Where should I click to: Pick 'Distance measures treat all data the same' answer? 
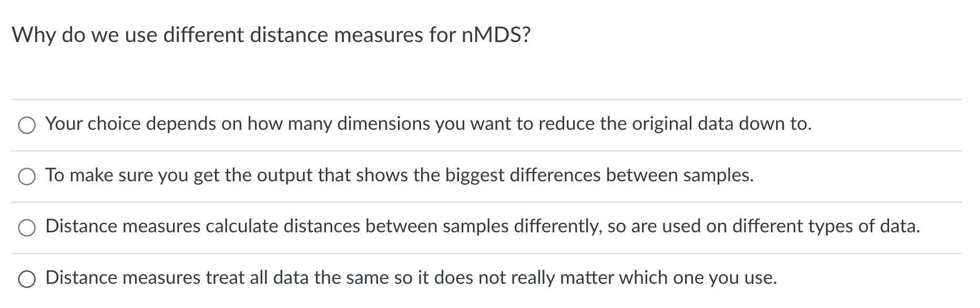(x=27, y=278)
